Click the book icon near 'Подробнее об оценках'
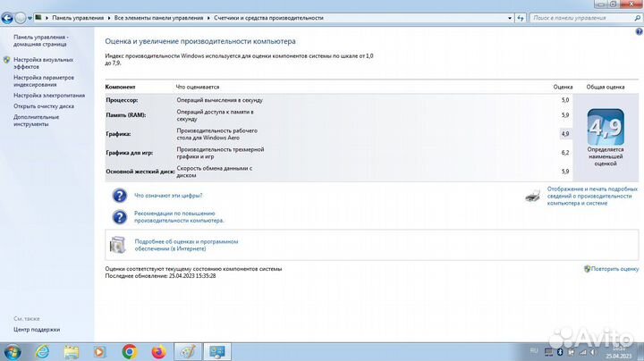 pos(118,245)
